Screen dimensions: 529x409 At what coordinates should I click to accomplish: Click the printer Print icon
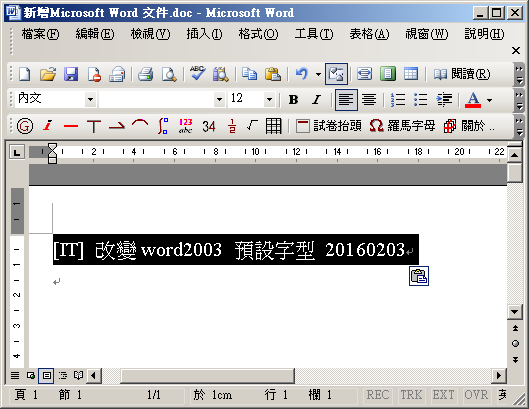point(146,74)
